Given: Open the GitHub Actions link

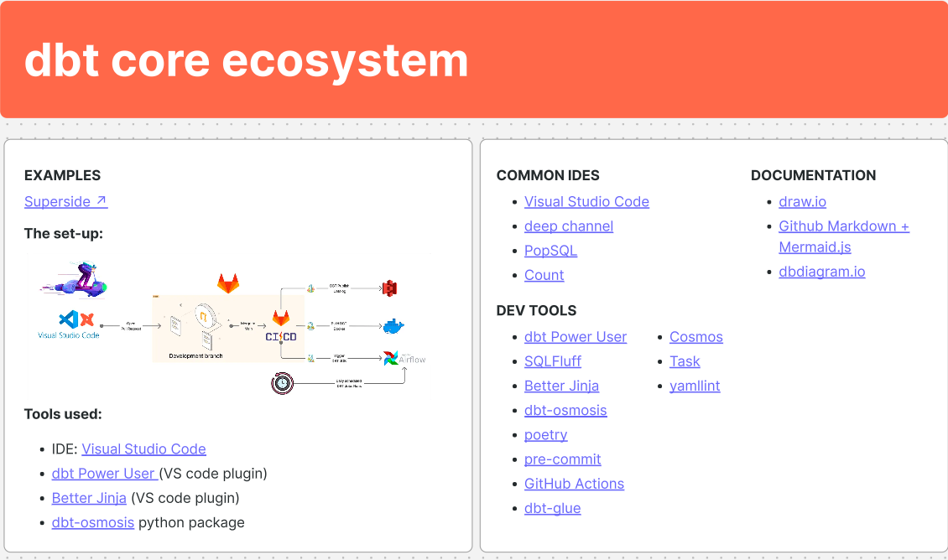Looking at the screenshot, I should pyautogui.click(x=574, y=484).
